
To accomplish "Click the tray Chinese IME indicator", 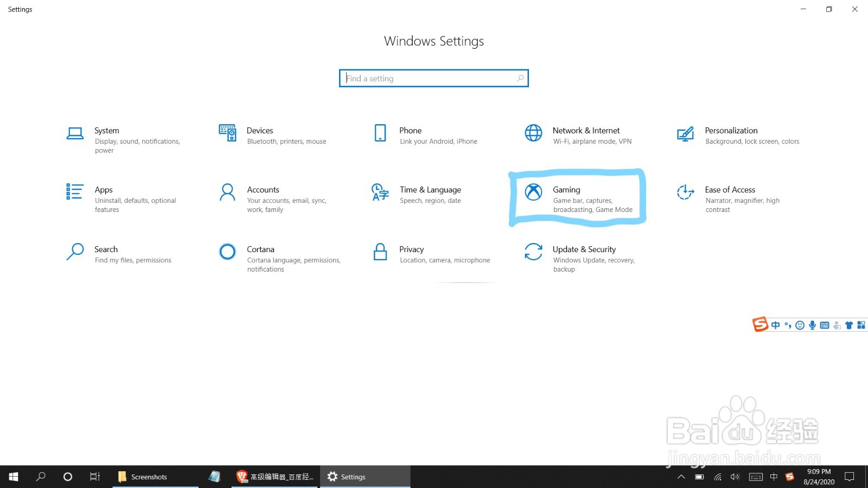I will [774, 477].
